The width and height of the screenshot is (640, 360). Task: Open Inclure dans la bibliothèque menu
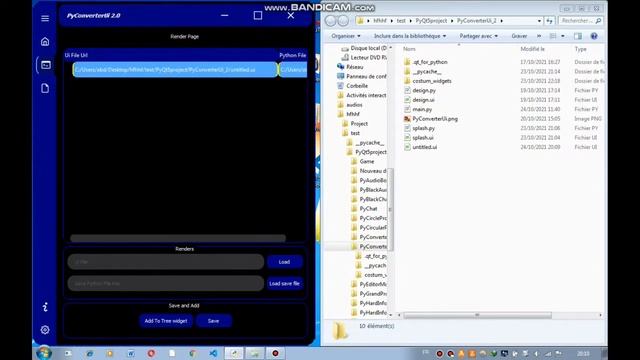[410, 36]
